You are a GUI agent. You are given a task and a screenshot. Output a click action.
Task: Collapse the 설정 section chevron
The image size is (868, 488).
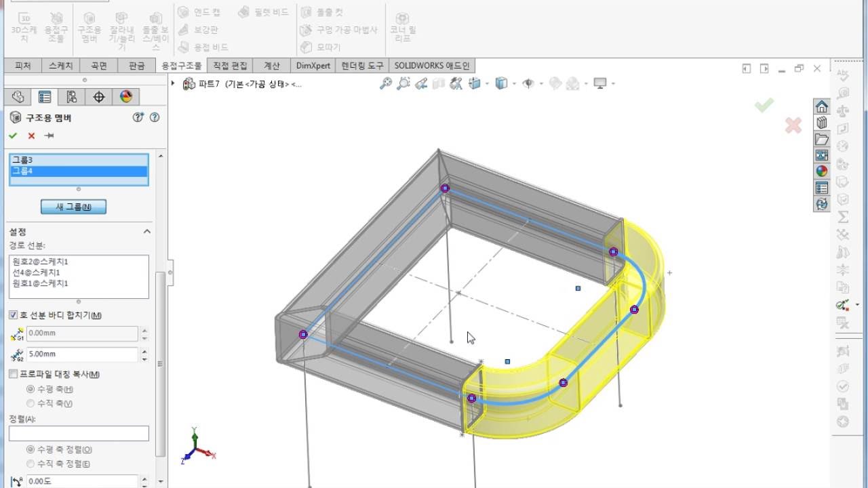pyautogui.click(x=146, y=231)
